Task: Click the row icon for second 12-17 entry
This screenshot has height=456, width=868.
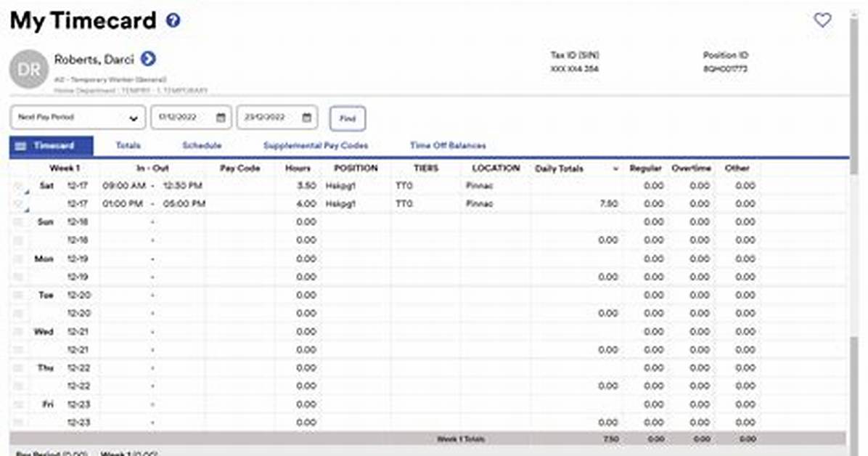Action: pyautogui.click(x=19, y=205)
